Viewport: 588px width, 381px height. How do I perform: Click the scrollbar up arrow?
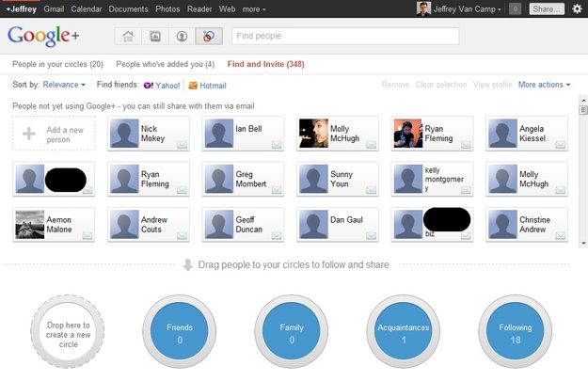tap(583, 101)
